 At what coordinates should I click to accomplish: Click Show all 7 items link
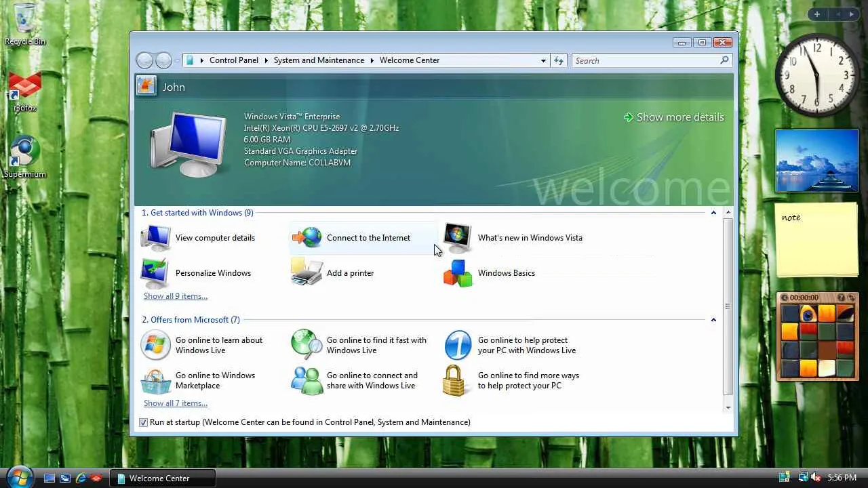(x=176, y=403)
